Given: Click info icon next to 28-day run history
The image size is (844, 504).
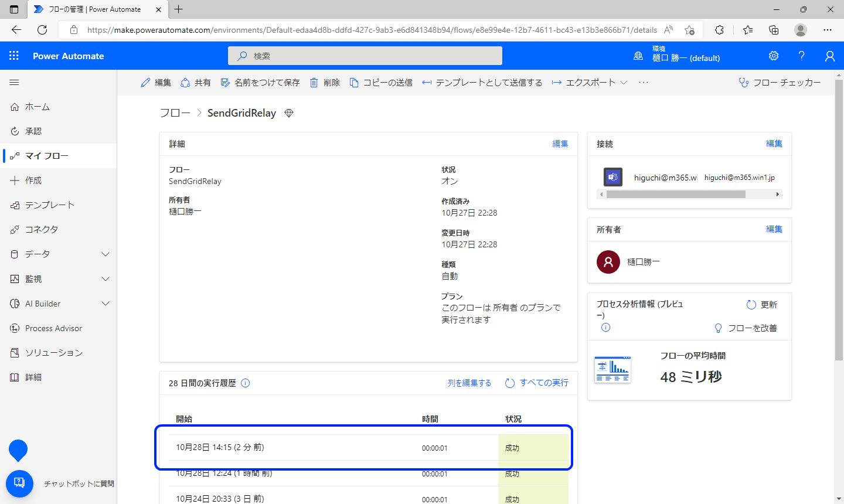Looking at the screenshot, I should (x=246, y=383).
